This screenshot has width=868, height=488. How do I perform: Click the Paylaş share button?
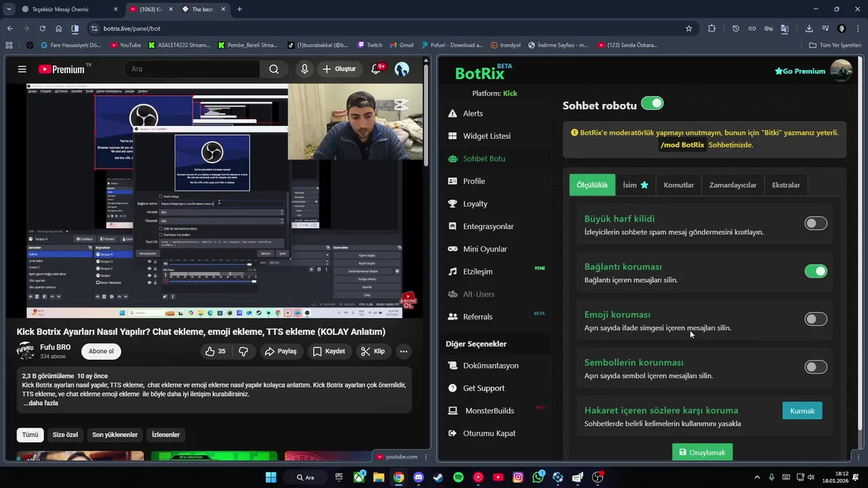click(x=281, y=351)
